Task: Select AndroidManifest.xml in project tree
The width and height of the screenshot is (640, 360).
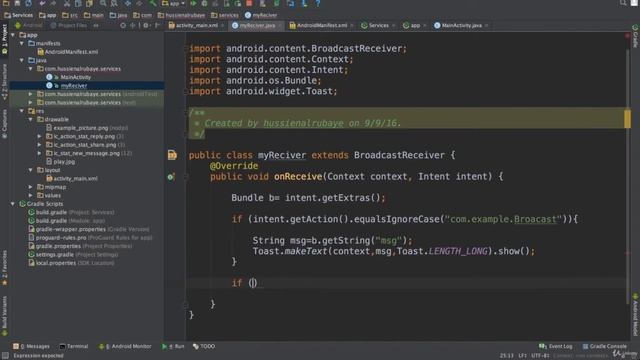Action: click(x=68, y=52)
